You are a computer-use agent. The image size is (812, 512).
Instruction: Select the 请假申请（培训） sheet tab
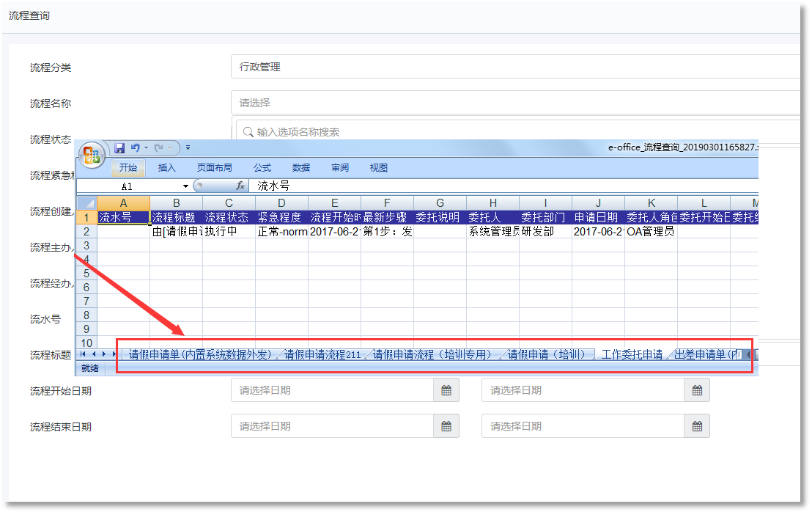(x=547, y=354)
